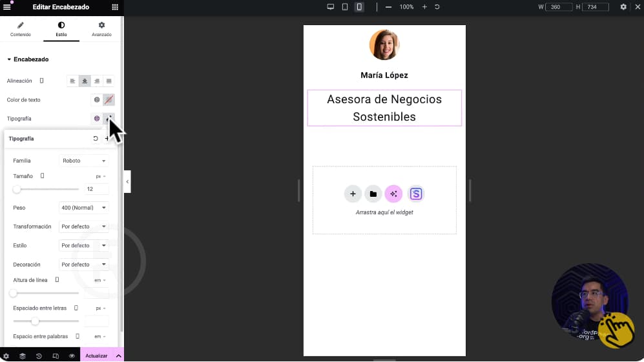Image resolution: width=644 pixels, height=362 pixels.
Task: Select the María López heading
Action: (x=384, y=75)
